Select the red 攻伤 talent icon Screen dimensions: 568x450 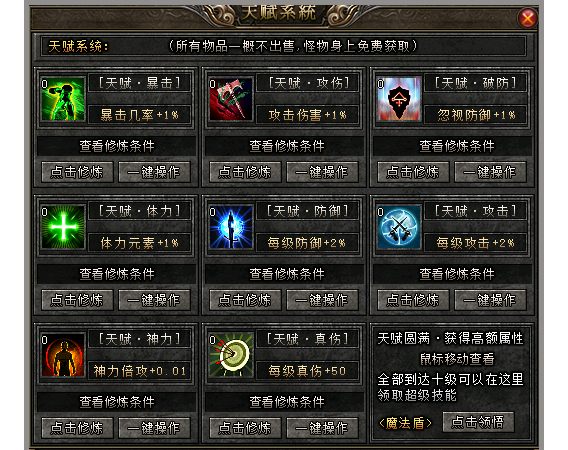(231, 99)
